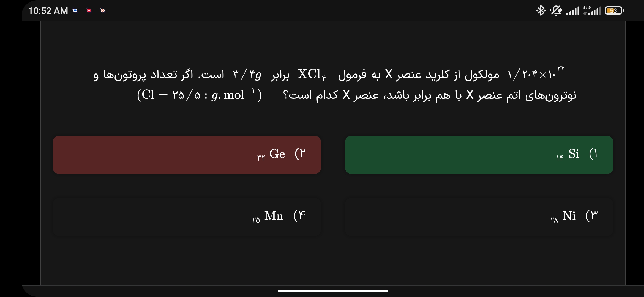Tap the Cl molar mass hint in parentheses

(199, 95)
